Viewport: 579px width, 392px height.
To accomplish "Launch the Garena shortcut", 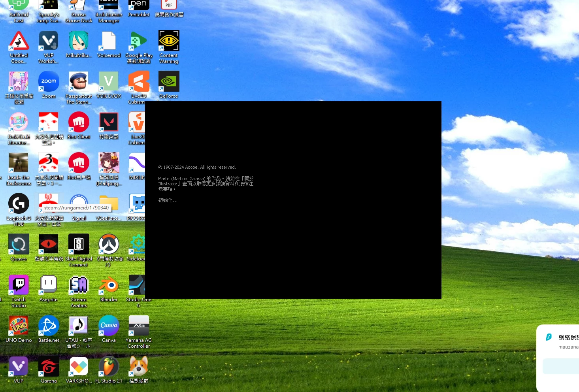I will click(49, 370).
